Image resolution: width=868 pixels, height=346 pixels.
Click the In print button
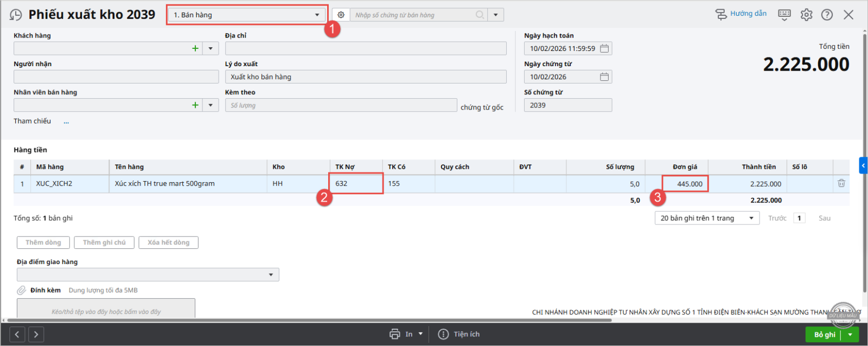click(401, 334)
